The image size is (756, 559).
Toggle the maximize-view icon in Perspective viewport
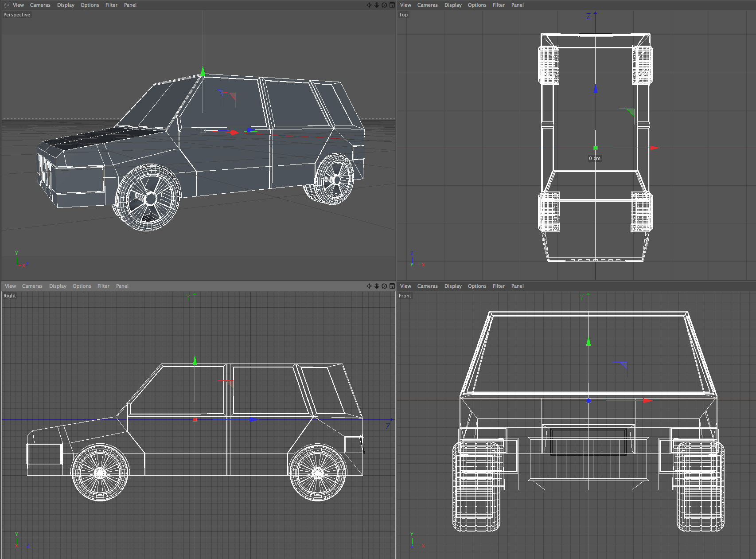392,5
